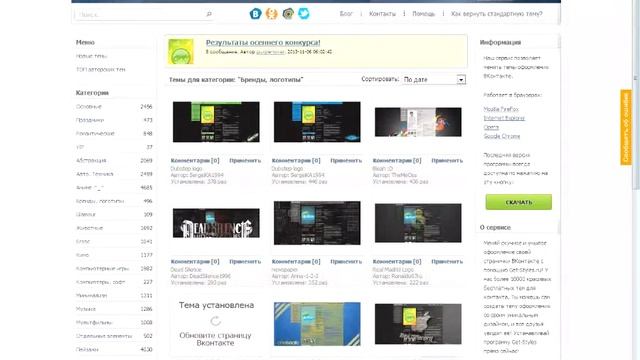Click Применить for the Real Madrid Logo theme

447,261
